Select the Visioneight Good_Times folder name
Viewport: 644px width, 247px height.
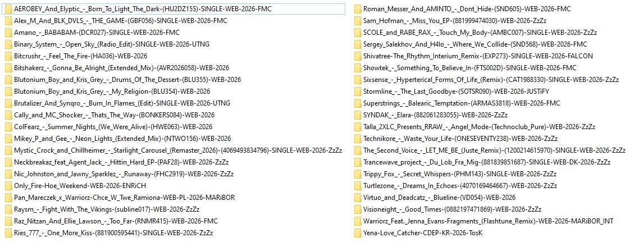(453, 209)
